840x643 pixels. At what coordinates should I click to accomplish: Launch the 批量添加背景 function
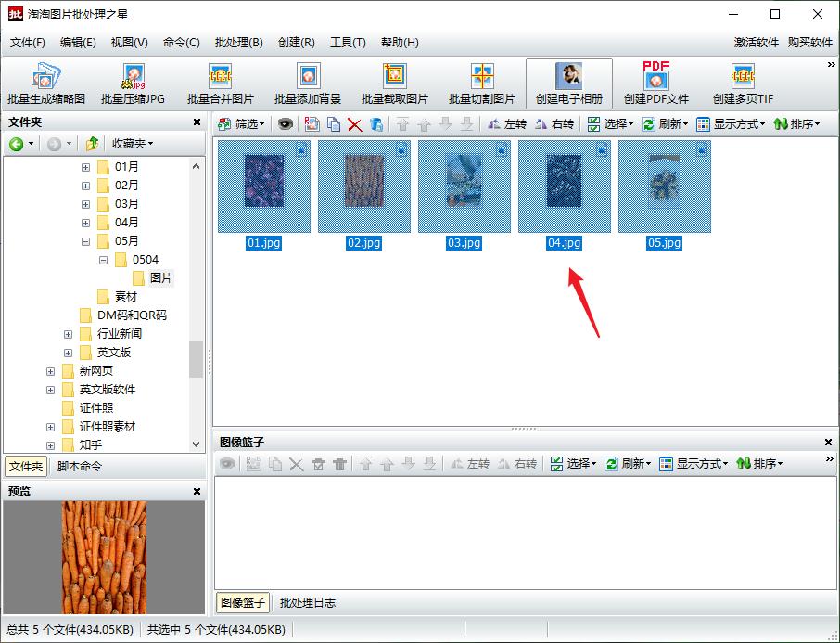[308, 82]
